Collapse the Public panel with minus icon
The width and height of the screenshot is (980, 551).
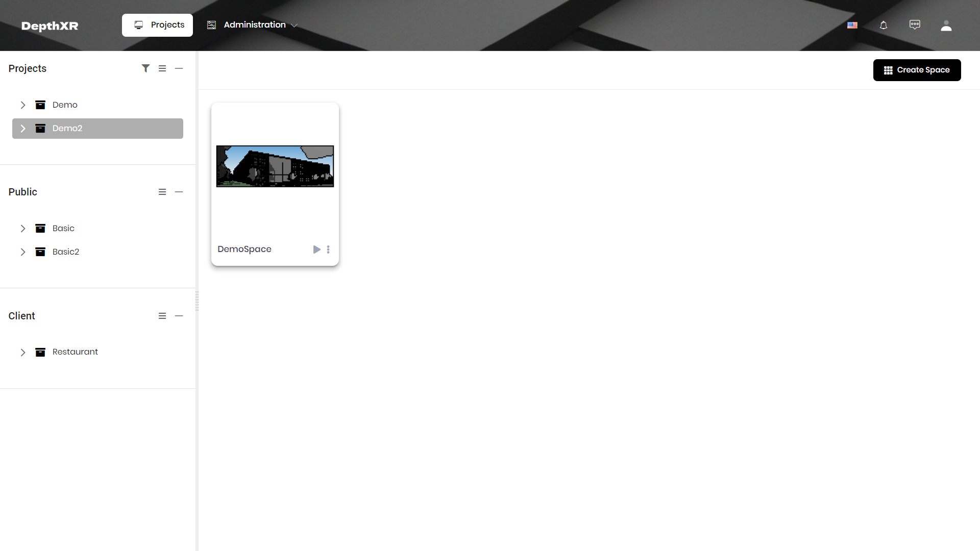pyautogui.click(x=179, y=192)
